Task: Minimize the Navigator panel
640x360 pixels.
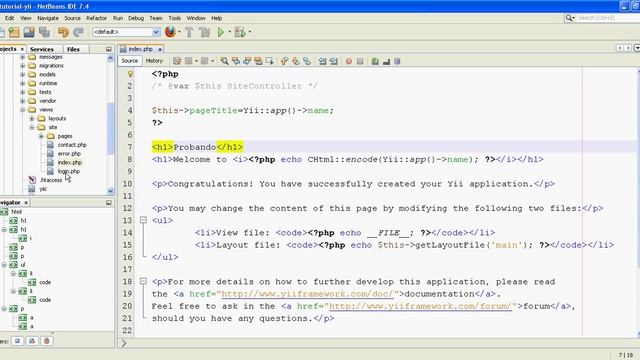Action: coord(109,202)
